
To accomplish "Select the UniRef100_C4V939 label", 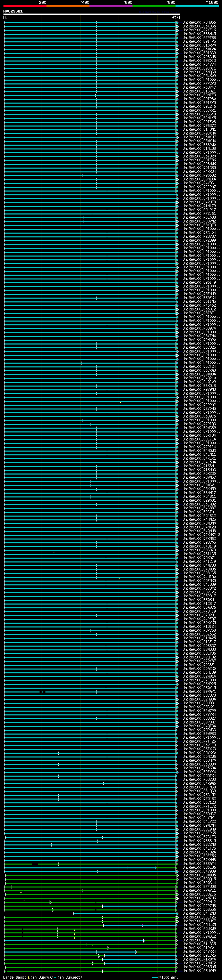I will [x=199, y=871].
